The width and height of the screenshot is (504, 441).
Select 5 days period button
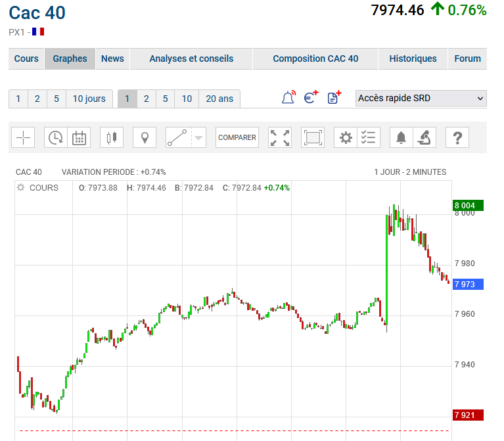pyautogui.click(x=57, y=99)
